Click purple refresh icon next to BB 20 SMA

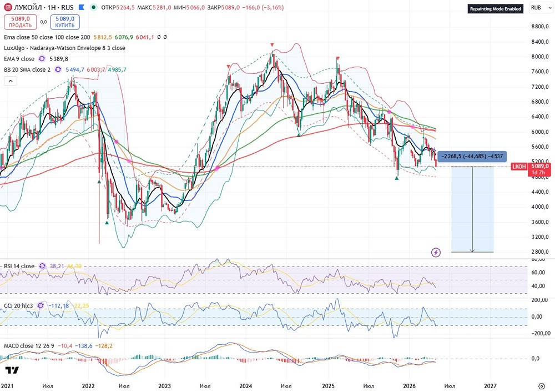(x=58, y=70)
